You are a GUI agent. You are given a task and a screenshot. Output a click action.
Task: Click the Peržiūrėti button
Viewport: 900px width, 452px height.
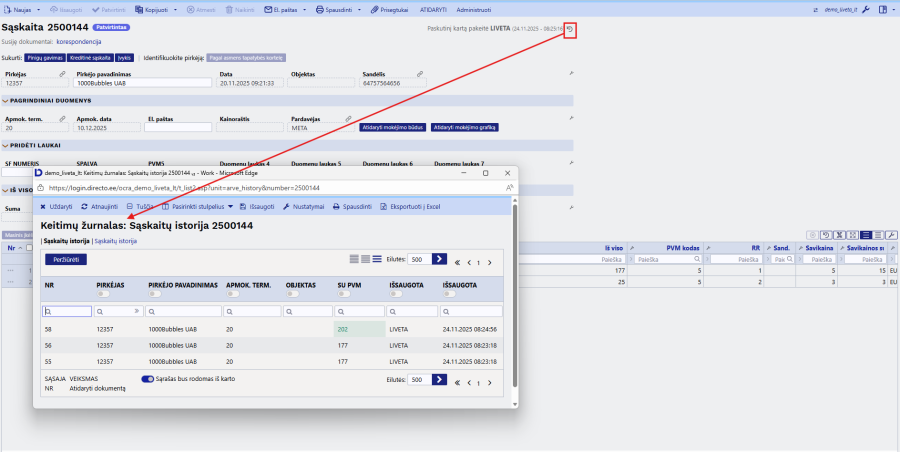click(x=66, y=259)
